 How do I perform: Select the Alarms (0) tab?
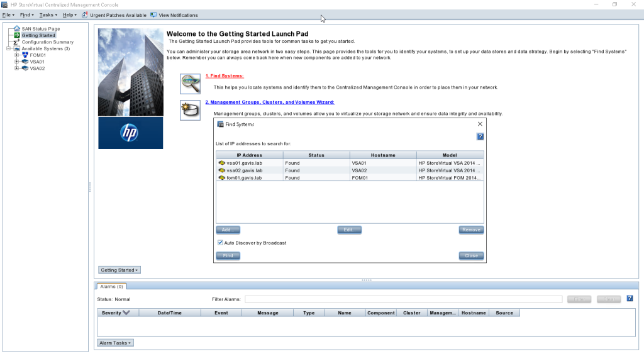click(111, 286)
